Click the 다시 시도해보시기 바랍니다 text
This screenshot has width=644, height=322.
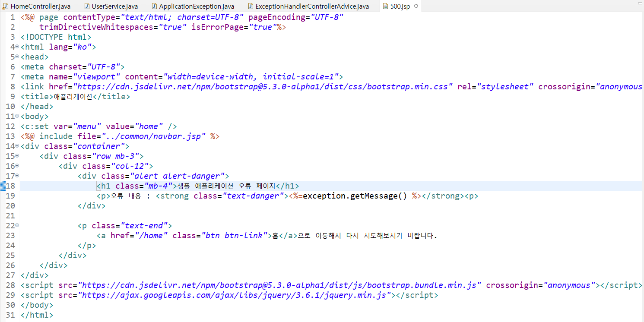[x=391, y=236]
